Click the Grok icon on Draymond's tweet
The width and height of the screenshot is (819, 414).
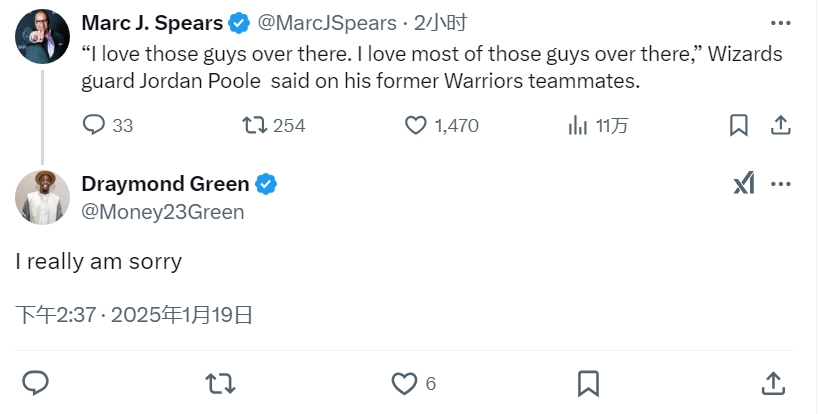point(744,184)
